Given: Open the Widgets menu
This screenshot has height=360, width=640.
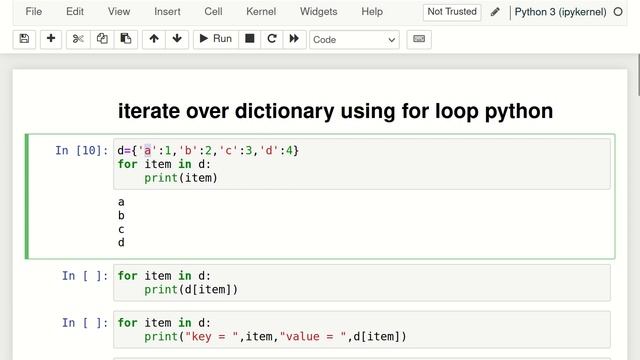Looking at the screenshot, I should pyautogui.click(x=318, y=12).
